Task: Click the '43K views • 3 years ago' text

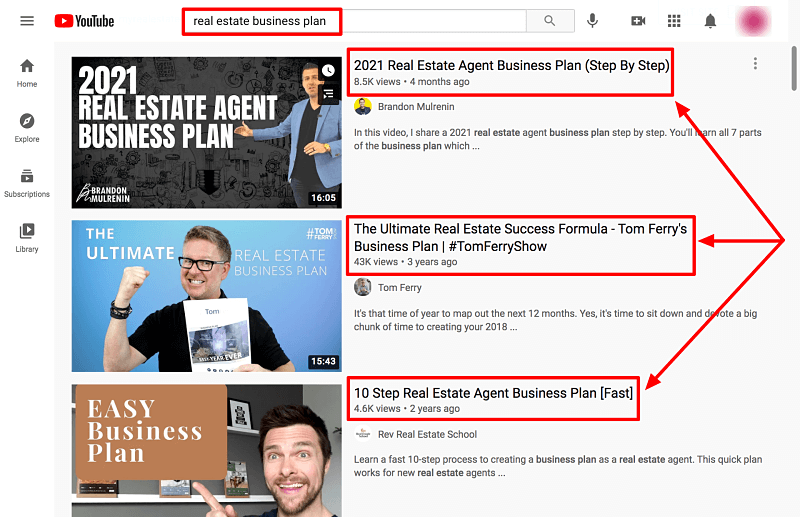Action: coord(405,262)
